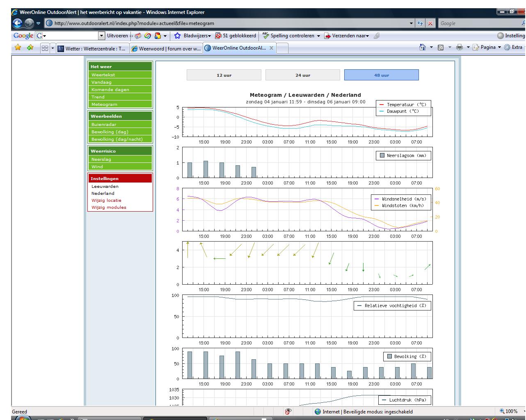526x420 pixels.
Task: Click the Stop loading red X icon
Action: [430, 23]
